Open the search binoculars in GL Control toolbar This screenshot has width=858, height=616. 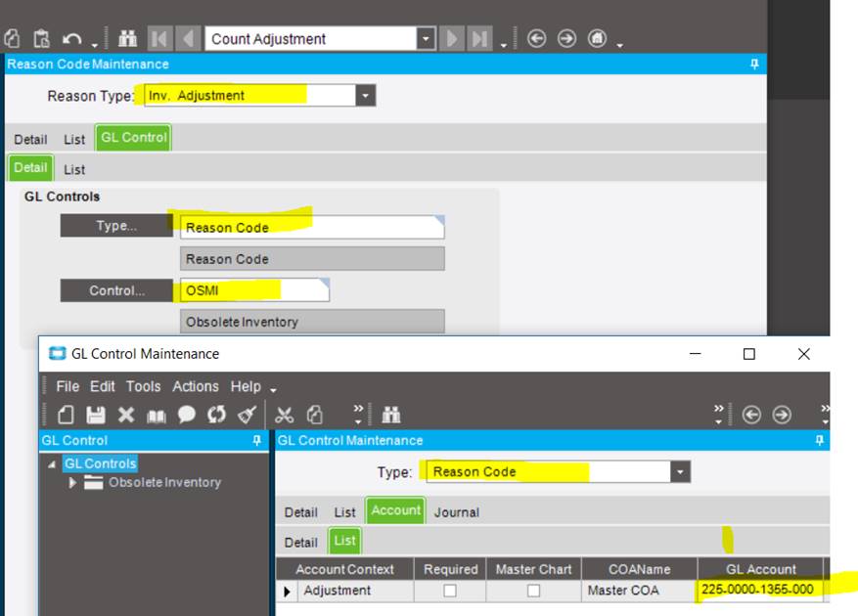pyautogui.click(x=391, y=415)
